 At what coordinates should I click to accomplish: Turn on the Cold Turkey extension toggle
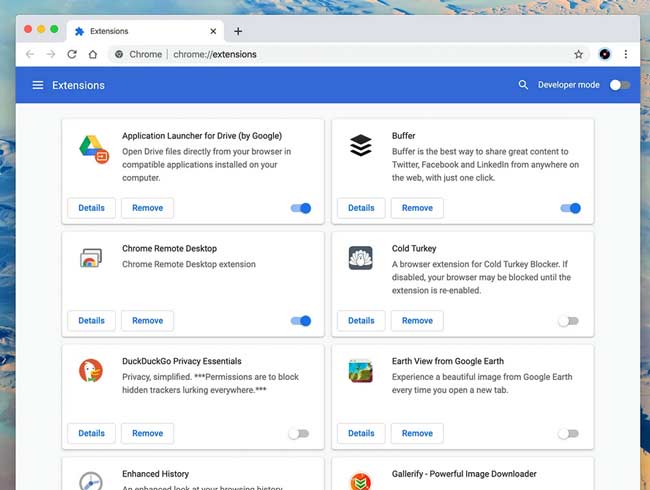tap(568, 321)
